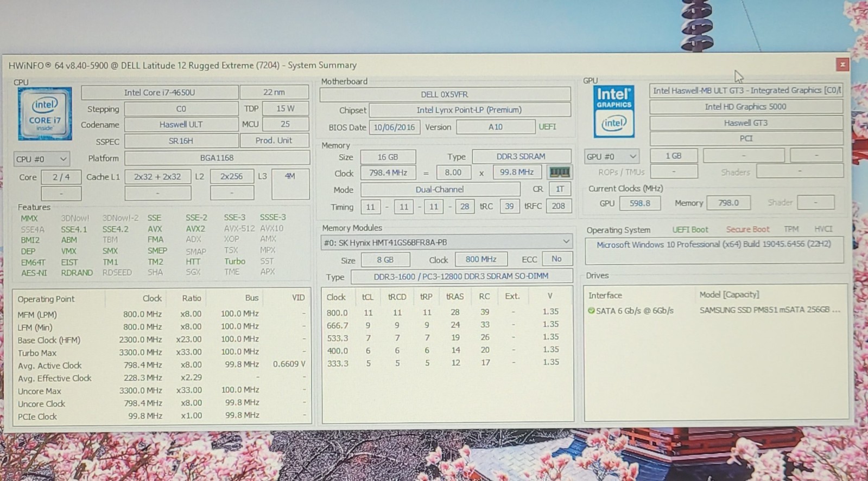Click the UEFI Boot indicator

[690, 230]
